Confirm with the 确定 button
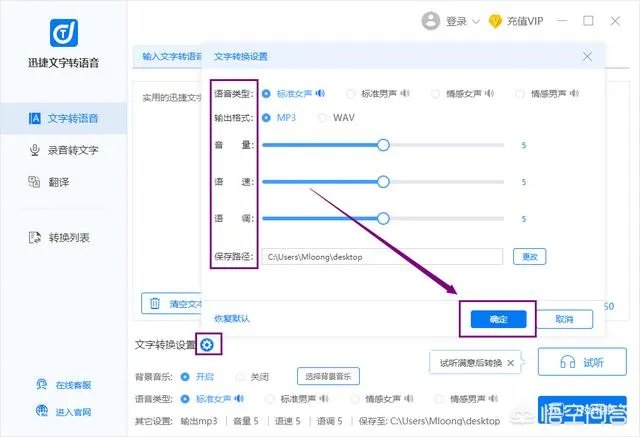The width and height of the screenshot is (640, 437). 498,319
